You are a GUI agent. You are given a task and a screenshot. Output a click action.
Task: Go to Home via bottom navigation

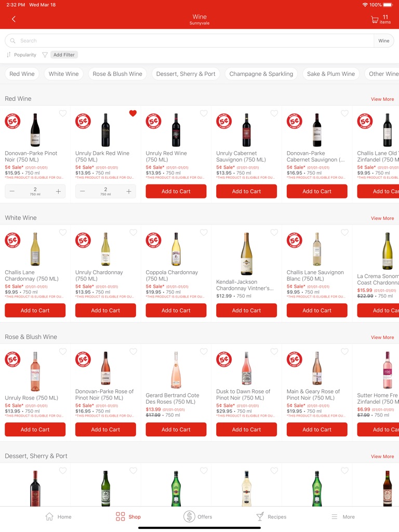click(59, 516)
